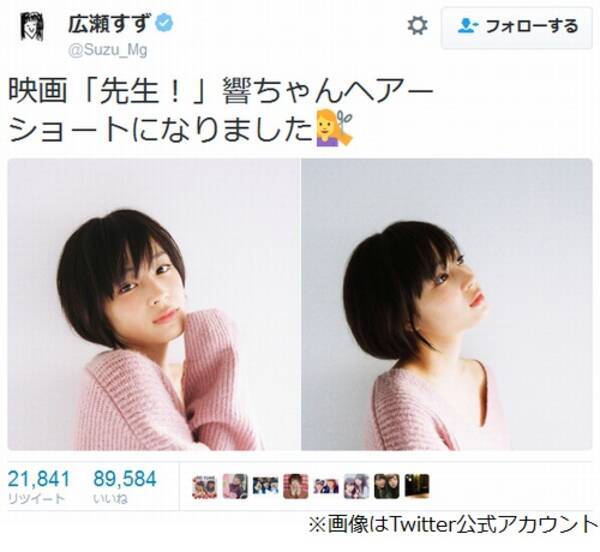
Task: Open the profile avatar sketch icon
Action: [x=32, y=26]
